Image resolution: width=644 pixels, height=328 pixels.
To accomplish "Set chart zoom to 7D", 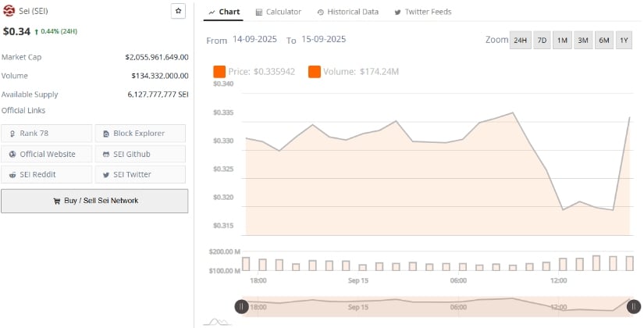I will click(543, 41).
